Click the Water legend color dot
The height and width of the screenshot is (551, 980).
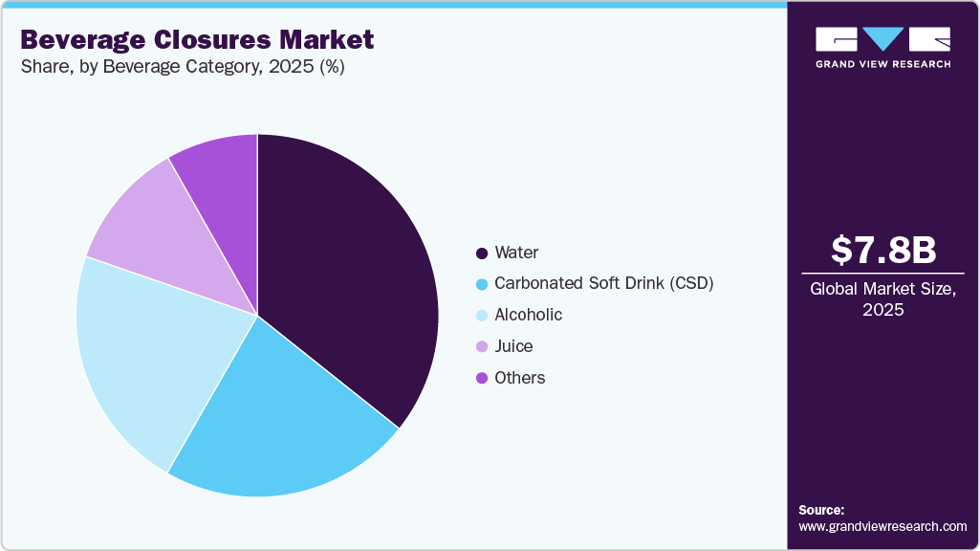[482, 253]
